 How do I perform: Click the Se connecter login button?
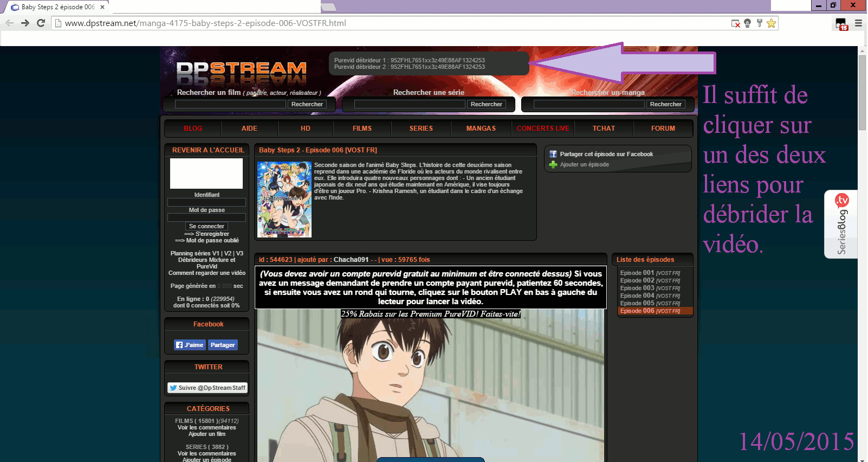(206, 226)
